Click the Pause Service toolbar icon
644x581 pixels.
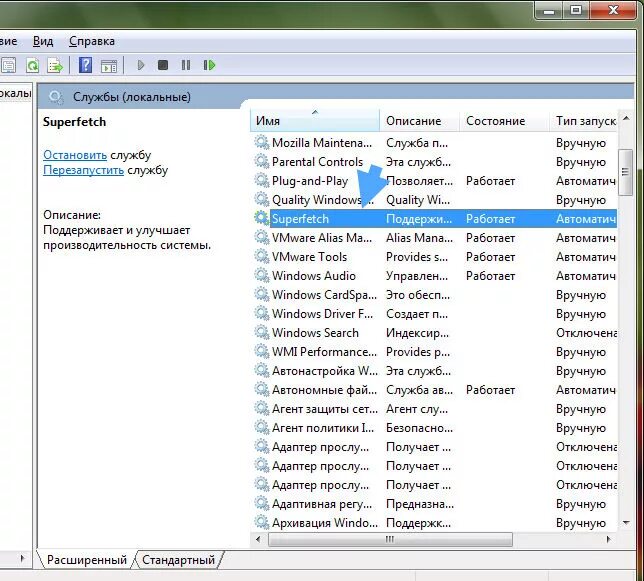(x=186, y=65)
